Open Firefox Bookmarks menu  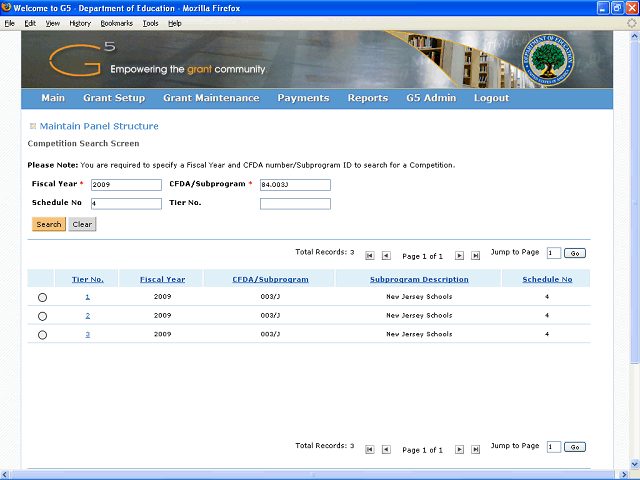click(116, 22)
